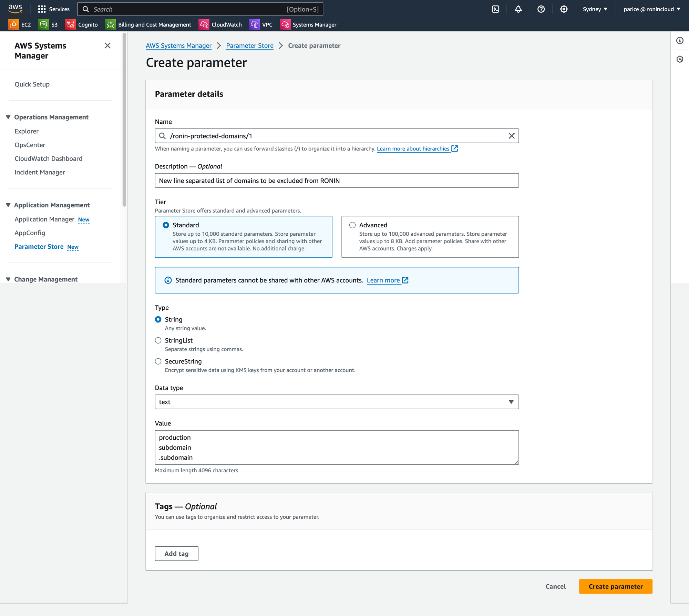Click into the Description input field

coord(337,181)
